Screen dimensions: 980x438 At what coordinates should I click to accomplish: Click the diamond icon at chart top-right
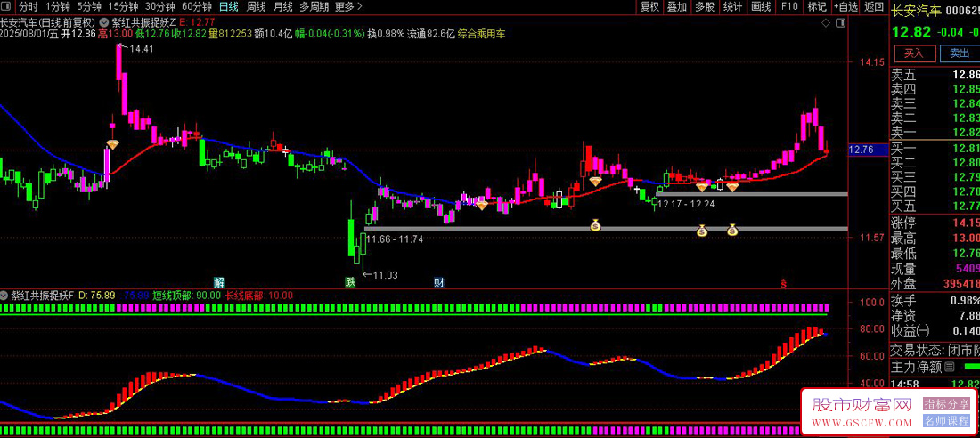click(x=825, y=22)
